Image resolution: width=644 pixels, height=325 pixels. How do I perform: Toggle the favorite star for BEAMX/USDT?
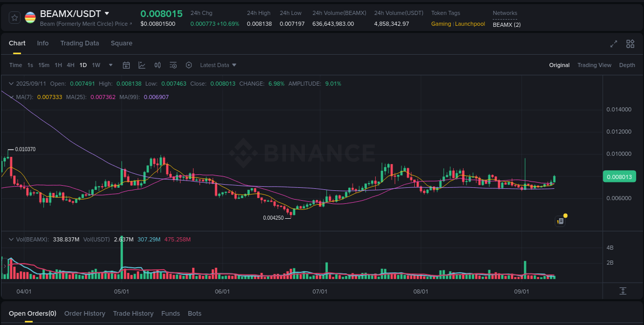14,17
